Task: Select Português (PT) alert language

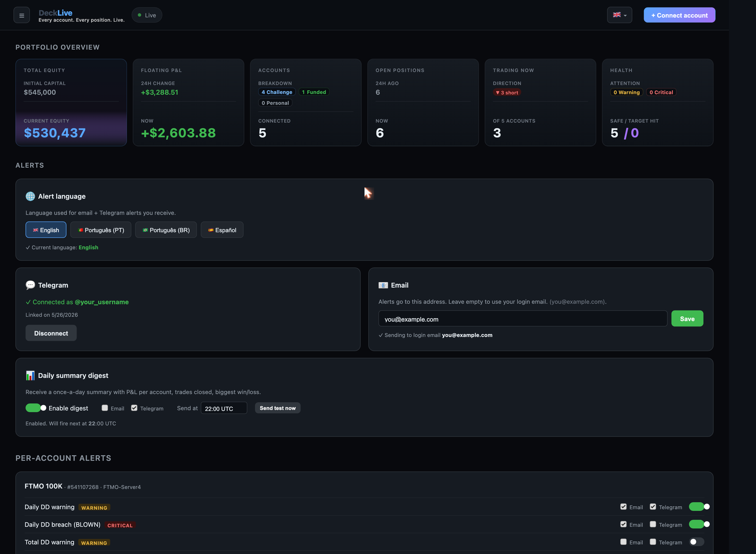Action: coord(101,230)
